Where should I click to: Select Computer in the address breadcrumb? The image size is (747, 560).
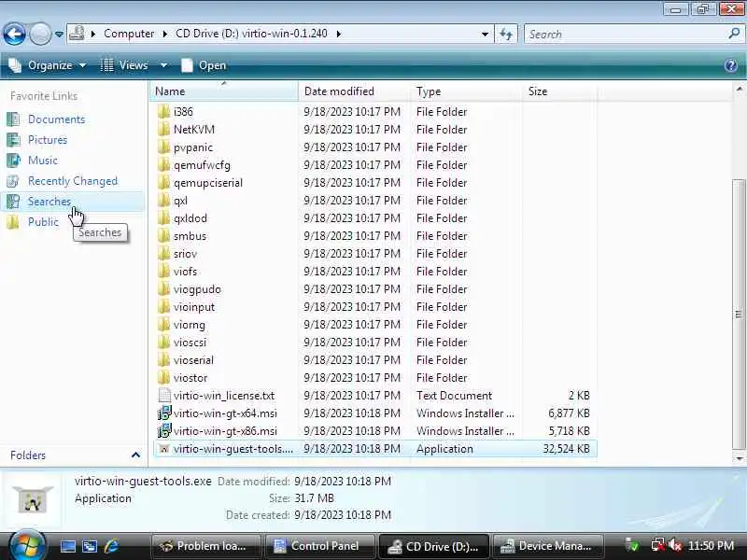[x=129, y=34]
